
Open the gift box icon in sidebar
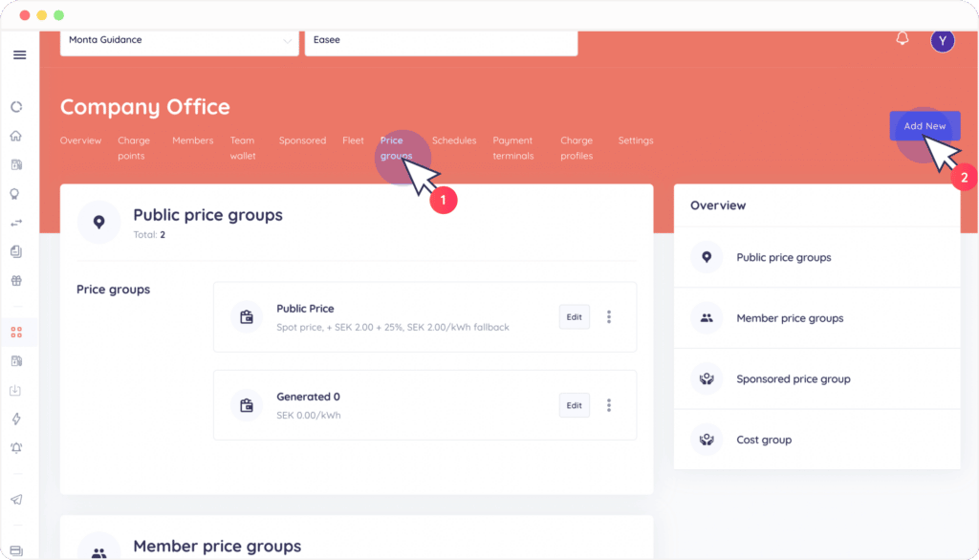pos(16,281)
